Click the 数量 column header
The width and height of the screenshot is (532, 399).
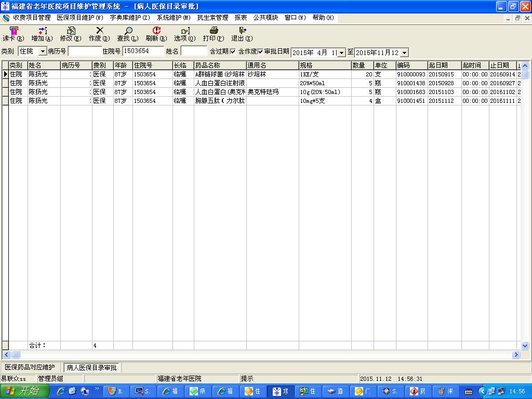[x=362, y=65]
